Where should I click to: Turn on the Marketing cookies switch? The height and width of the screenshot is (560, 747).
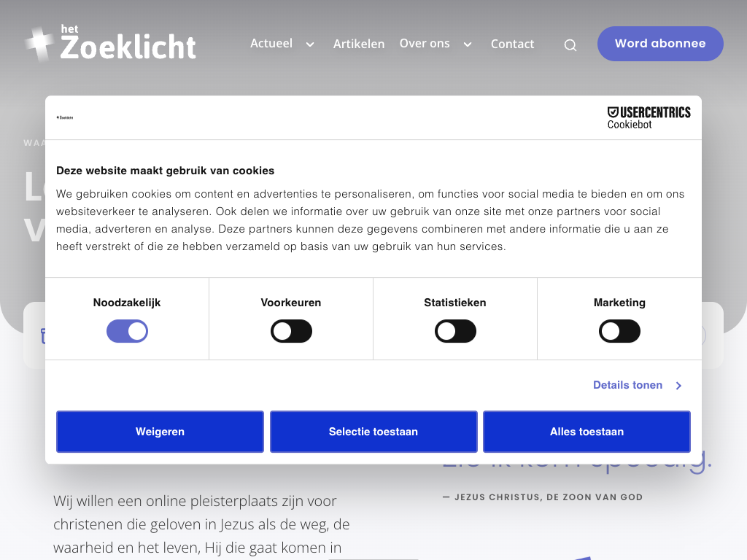pyautogui.click(x=619, y=332)
